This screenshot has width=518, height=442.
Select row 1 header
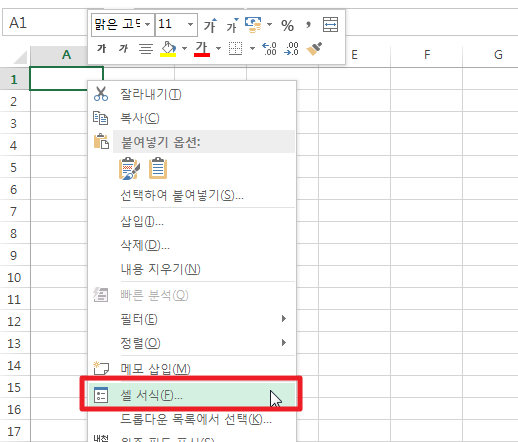pyautogui.click(x=14, y=79)
